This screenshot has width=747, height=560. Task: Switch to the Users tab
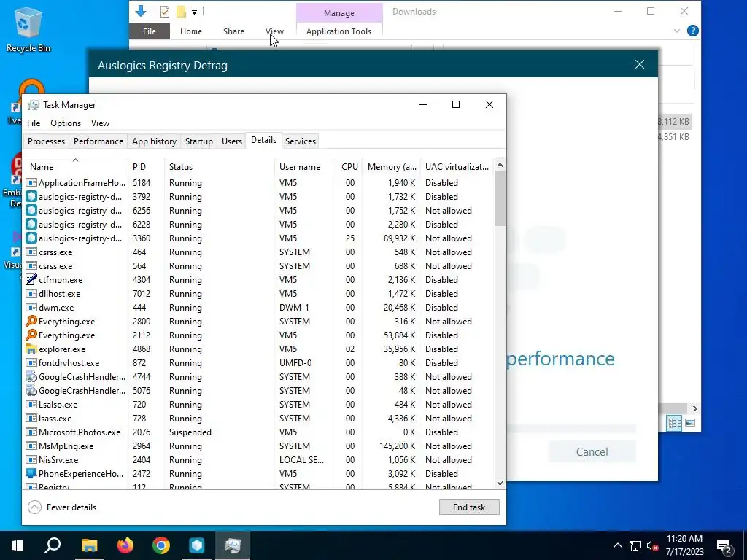pos(231,141)
